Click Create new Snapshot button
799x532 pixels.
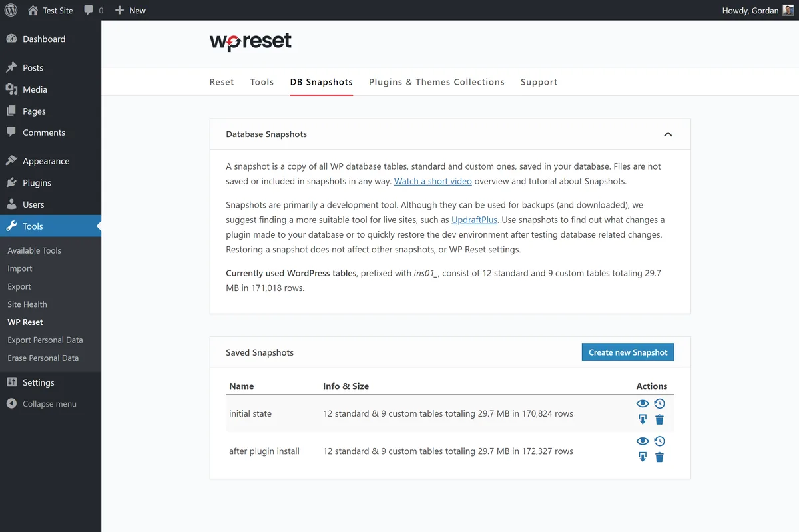tap(628, 352)
